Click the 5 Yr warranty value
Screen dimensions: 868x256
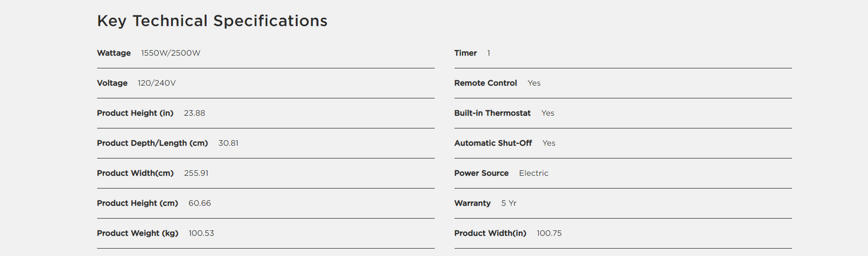509,203
